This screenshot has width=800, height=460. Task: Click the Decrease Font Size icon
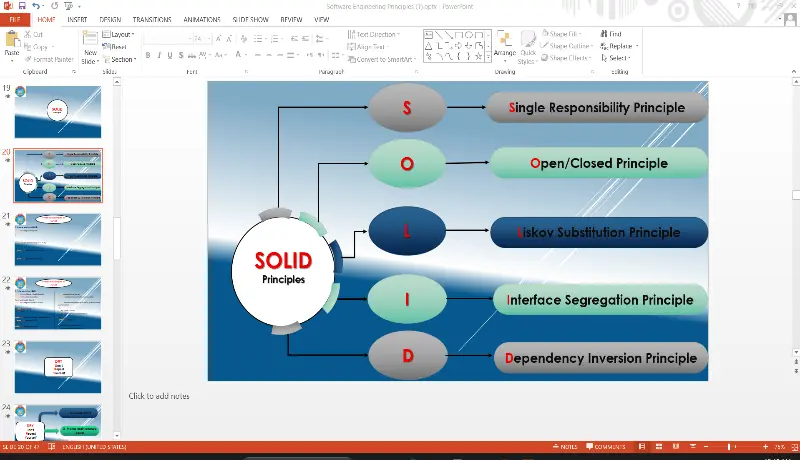229,39
